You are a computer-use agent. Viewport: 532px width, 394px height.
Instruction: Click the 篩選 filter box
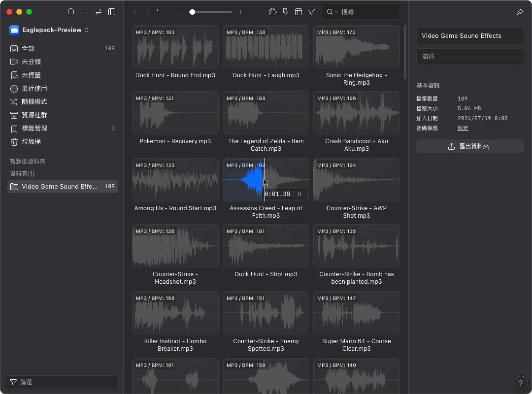click(62, 382)
